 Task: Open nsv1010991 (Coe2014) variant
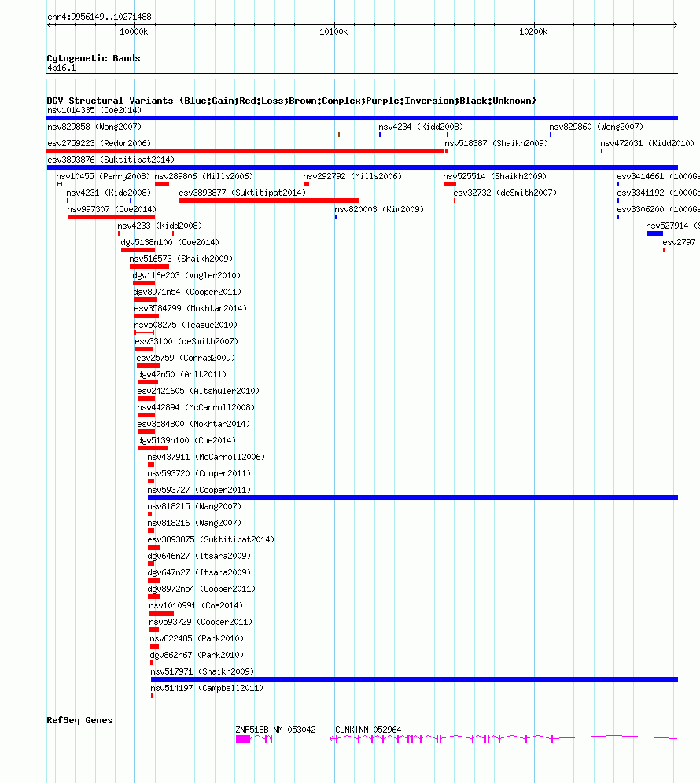(x=161, y=612)
